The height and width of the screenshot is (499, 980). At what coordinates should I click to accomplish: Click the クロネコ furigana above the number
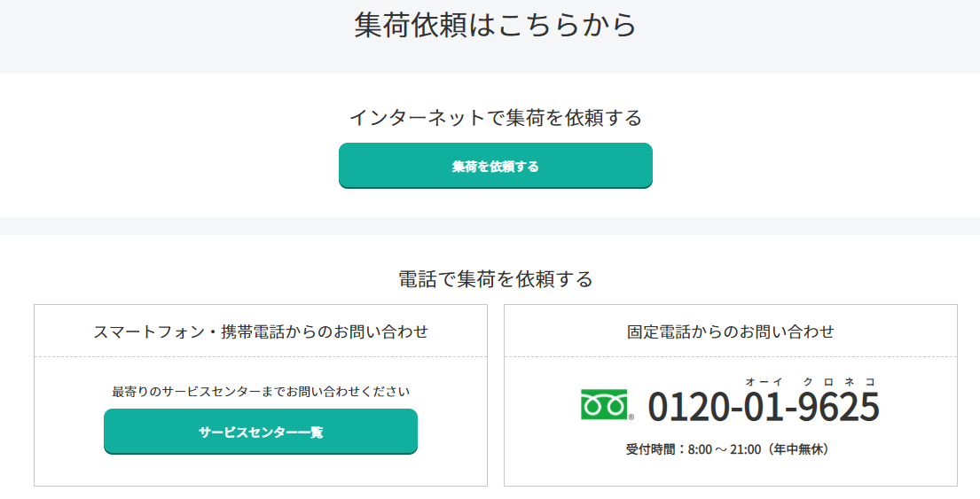(839, 381)
